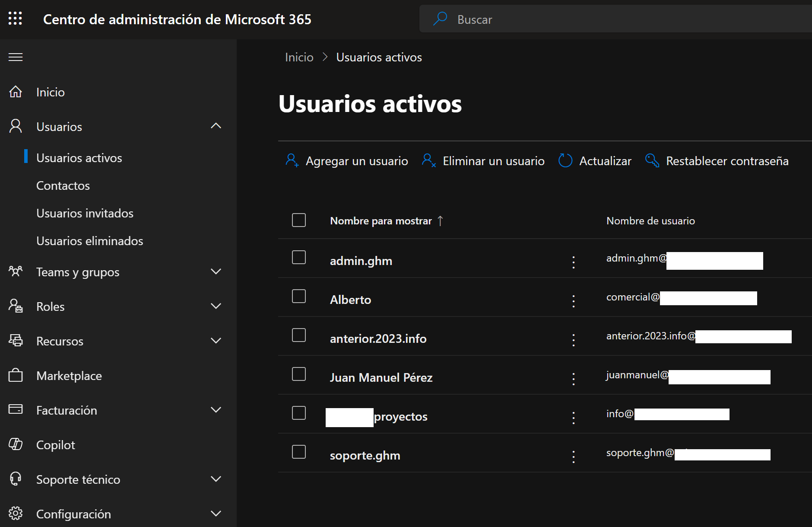Viewport: 812px width, 527px height.
Task: Click the Eliminar un usuario icon
Action: [x=428, y=161]
